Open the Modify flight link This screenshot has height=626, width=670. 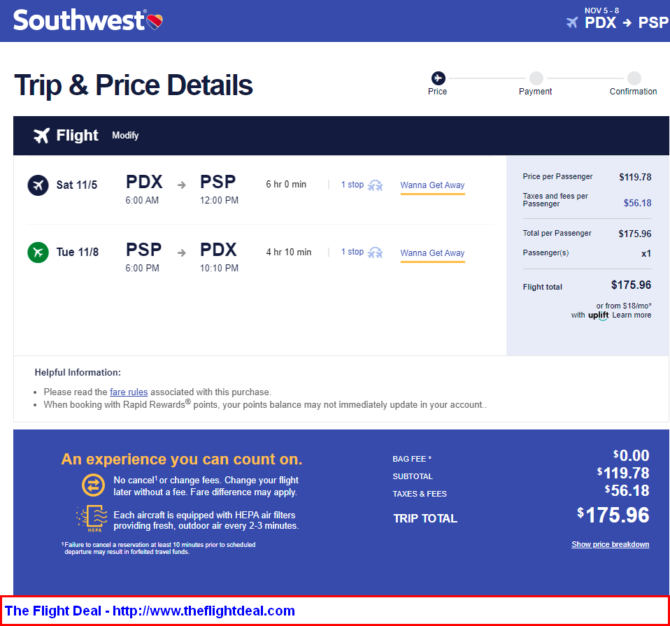(125, 135)
